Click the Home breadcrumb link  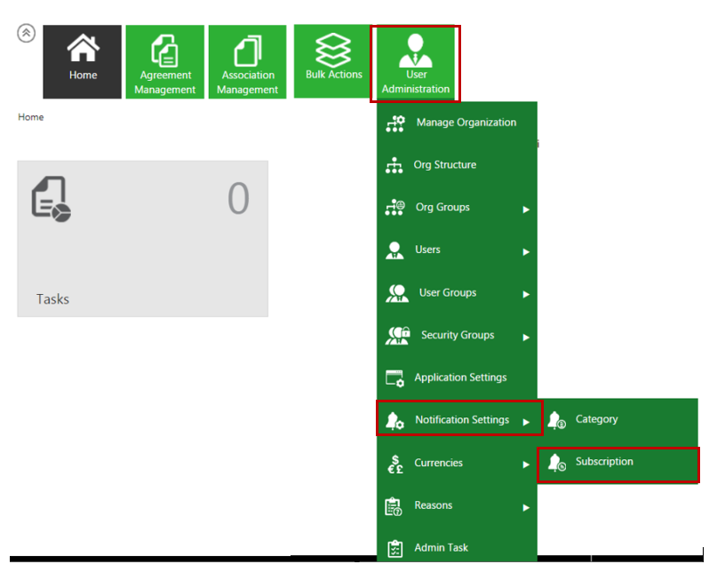[31, 117]
